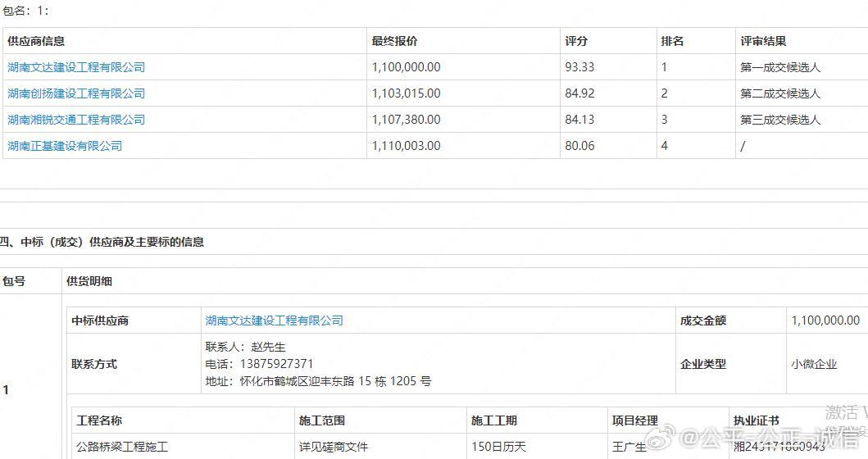Click score 93.33
868x459 pixels.
[x=579, y=67]
